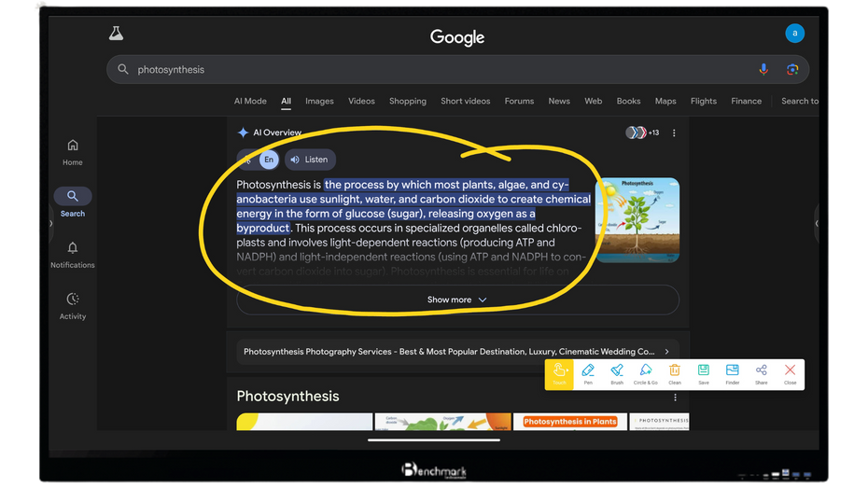
Task: Clean annotations with Clean tool
Action: 674,374
